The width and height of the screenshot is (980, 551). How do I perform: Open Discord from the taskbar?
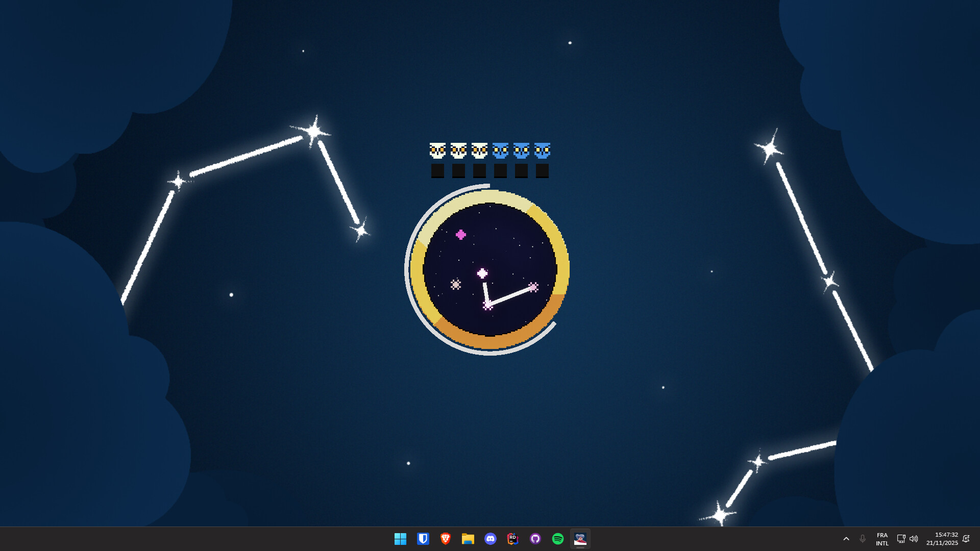click(491, 539)
